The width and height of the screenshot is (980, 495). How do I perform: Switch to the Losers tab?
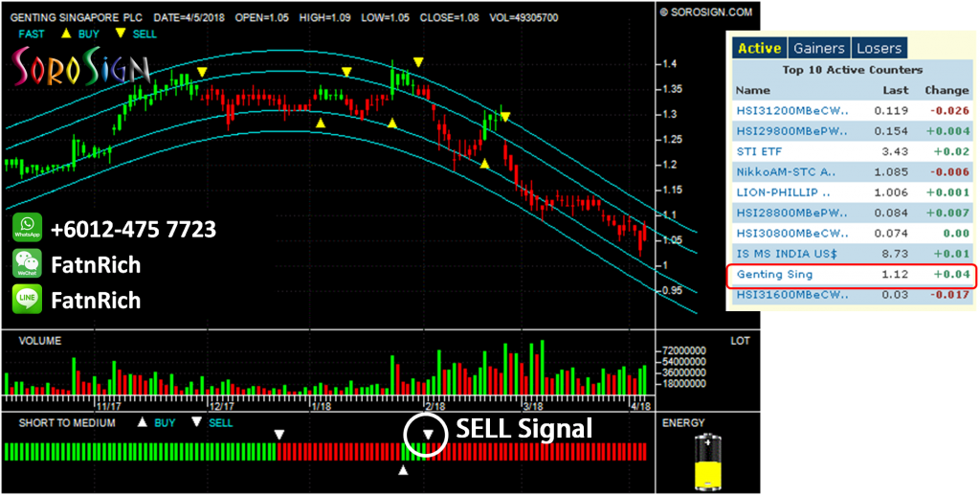click(879, 48)
